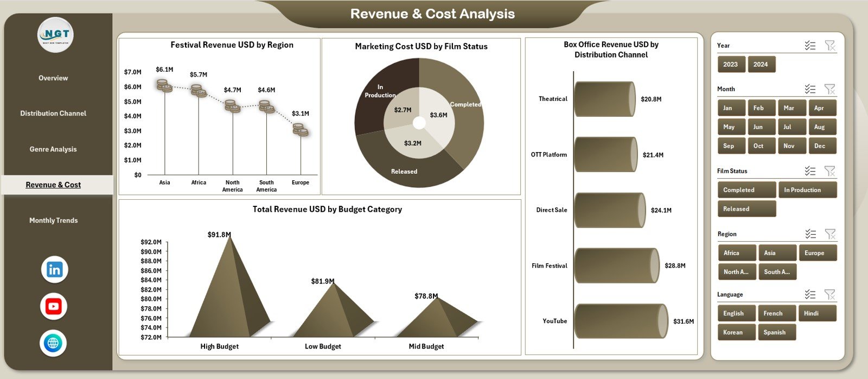Clear filter on the Film Status slicer
Screen dimensions: 868x379
829,171
